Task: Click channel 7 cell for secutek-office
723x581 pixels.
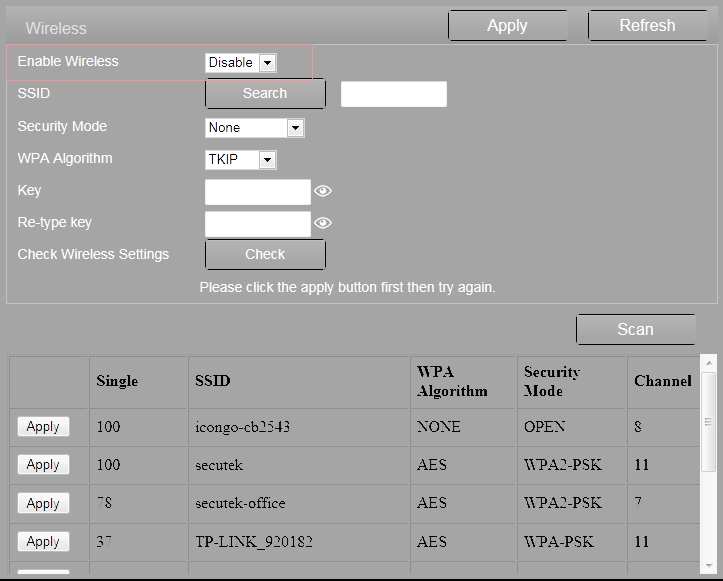Action: (x=663, y=503)
